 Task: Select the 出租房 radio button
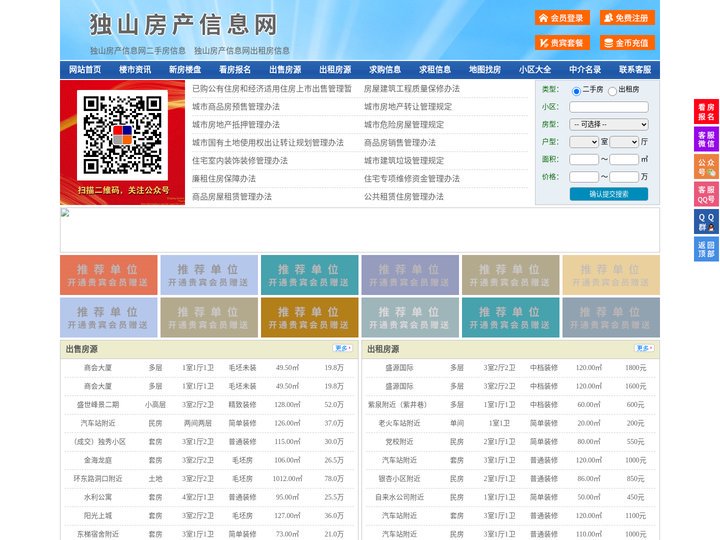(612, 91)
